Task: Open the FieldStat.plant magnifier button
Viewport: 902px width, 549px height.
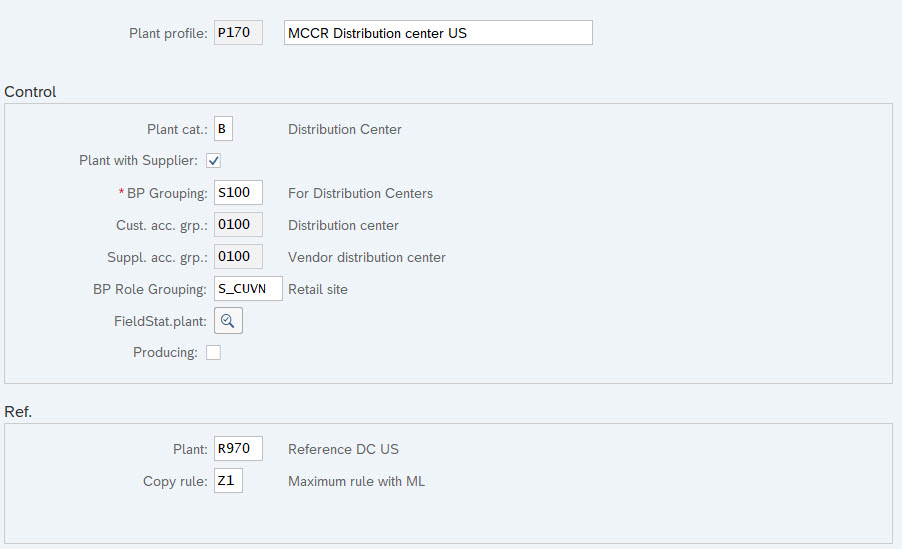Action: [x=228, y=321]
